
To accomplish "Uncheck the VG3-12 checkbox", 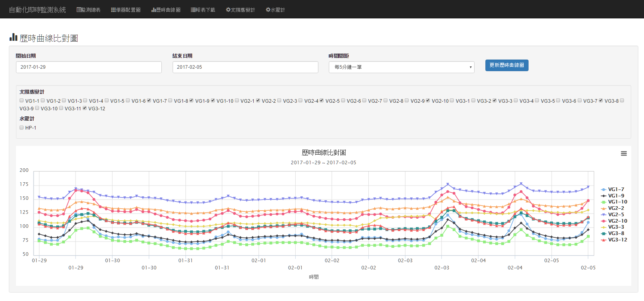I will coord(85,108).
